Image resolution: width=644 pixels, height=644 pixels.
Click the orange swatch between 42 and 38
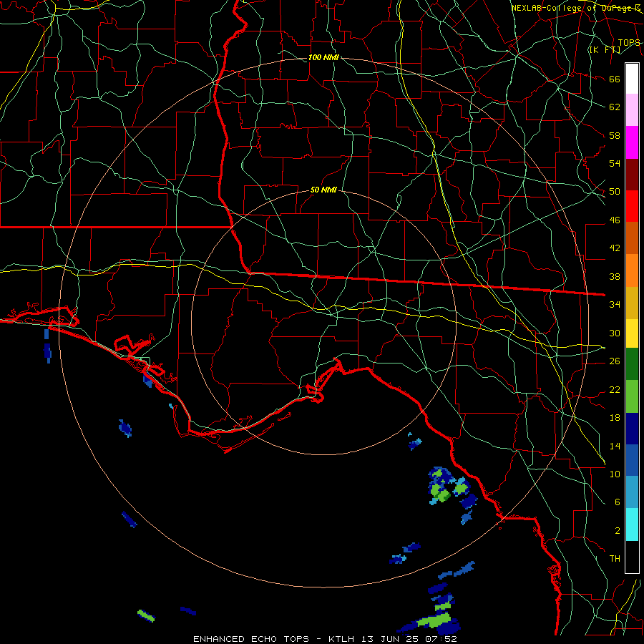click(632, 270)
